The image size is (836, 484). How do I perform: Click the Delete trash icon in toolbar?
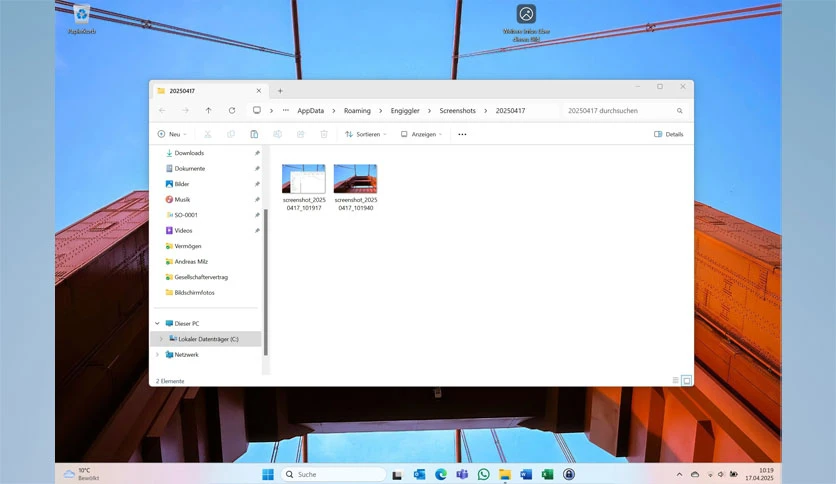[x=324, y=134]
